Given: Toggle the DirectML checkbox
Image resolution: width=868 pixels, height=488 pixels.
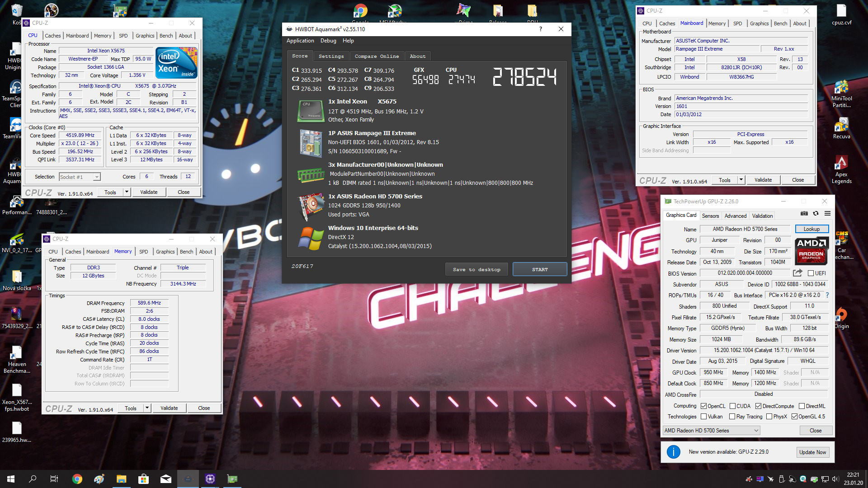Looking at the screenshot, I should point(802,406).
